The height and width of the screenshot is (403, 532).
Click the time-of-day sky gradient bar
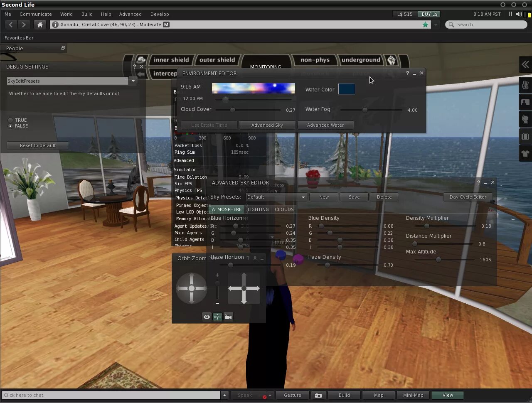(254, 88)
